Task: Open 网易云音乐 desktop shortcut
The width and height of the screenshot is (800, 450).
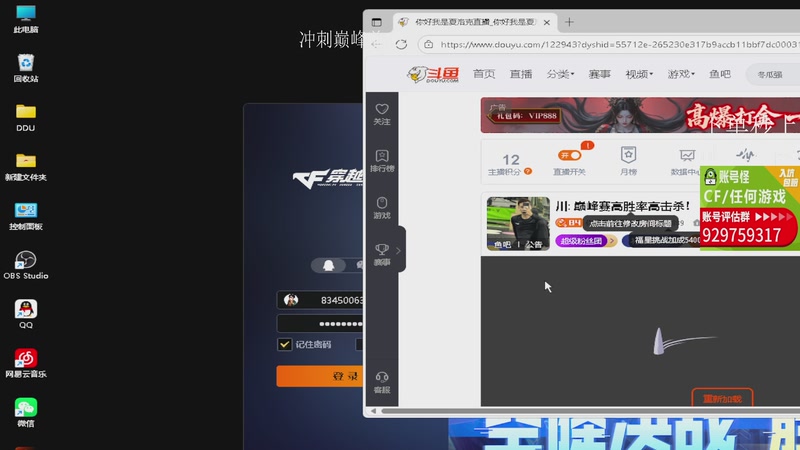Action: coord(26,363)
